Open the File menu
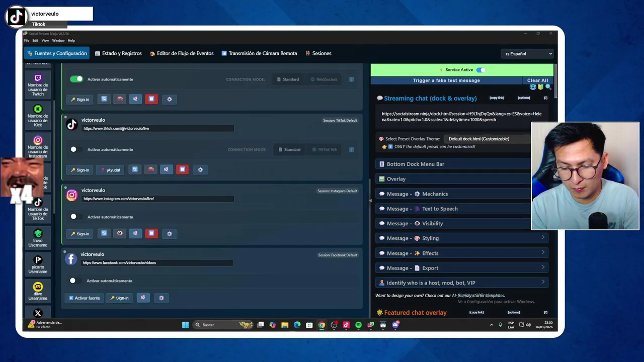Viewport: 644px width, 362px height. click(x=27, y=41)
